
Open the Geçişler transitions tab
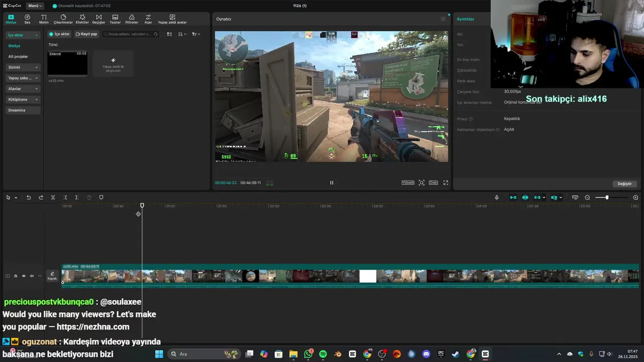click(x=99, y=19)
